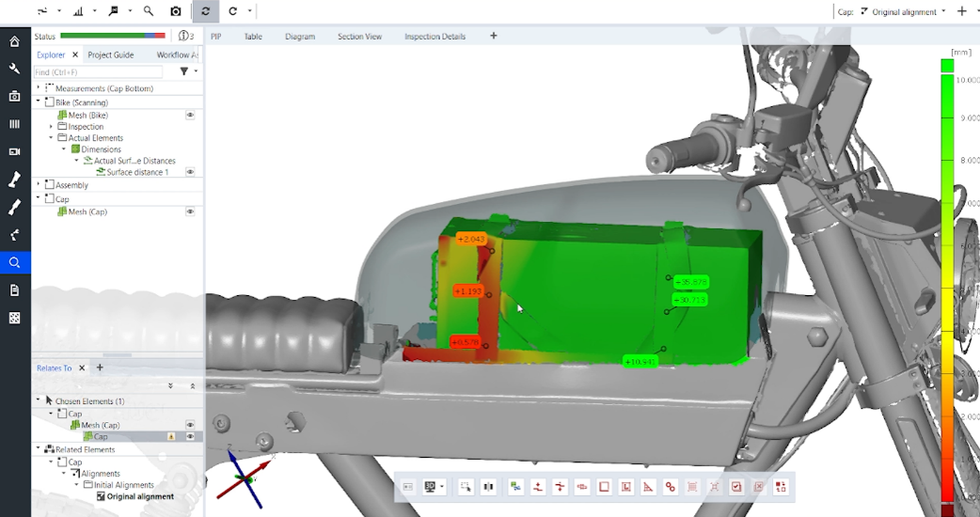Toggle visibility of Mesh (Bike)

190,115
